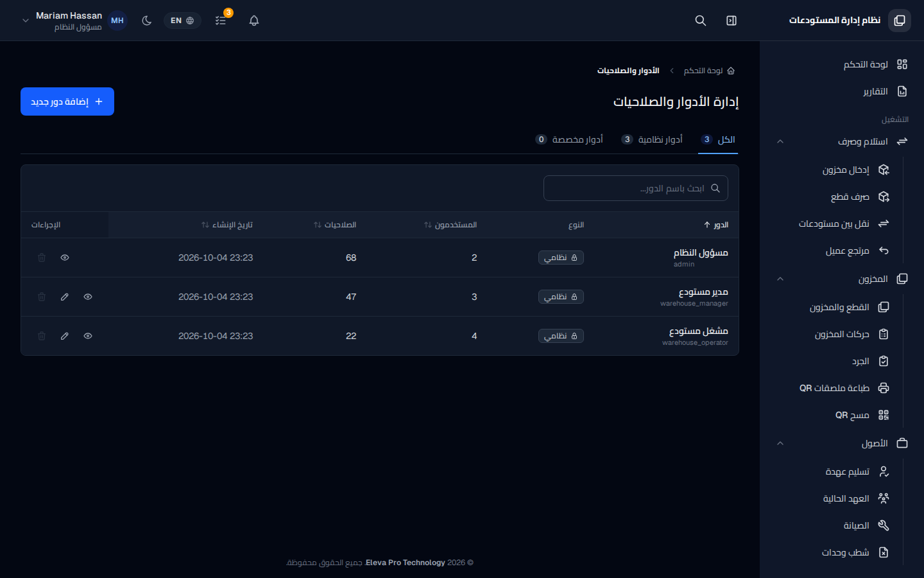Image resolution: width=924 pixels, height=578 pixels.
Task: Click the MH user avatar
Action: (117, 21)
